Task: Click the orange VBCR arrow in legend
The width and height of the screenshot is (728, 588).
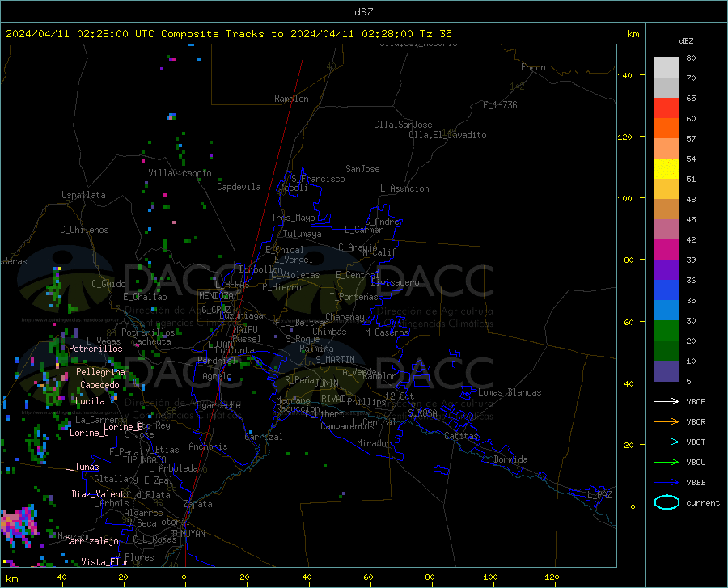Action: [667, 422]
